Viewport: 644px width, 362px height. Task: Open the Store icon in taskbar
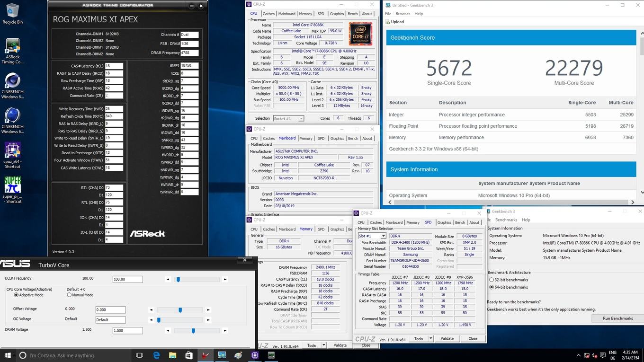[x=189, y=355]
